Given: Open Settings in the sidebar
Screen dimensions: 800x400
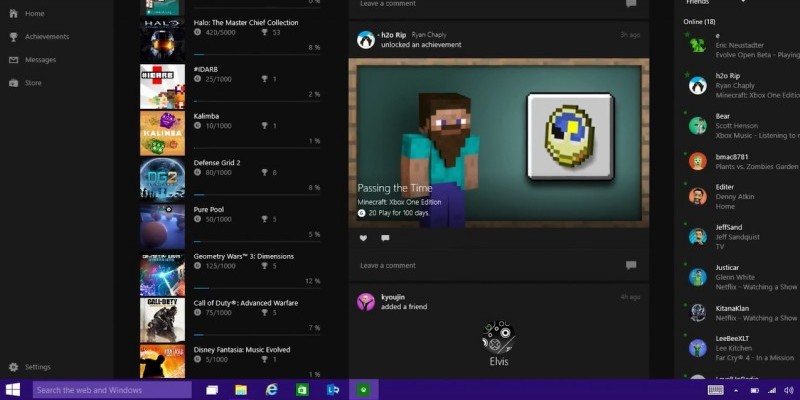Looking at the screenshot, I should [x=38, y=367].
